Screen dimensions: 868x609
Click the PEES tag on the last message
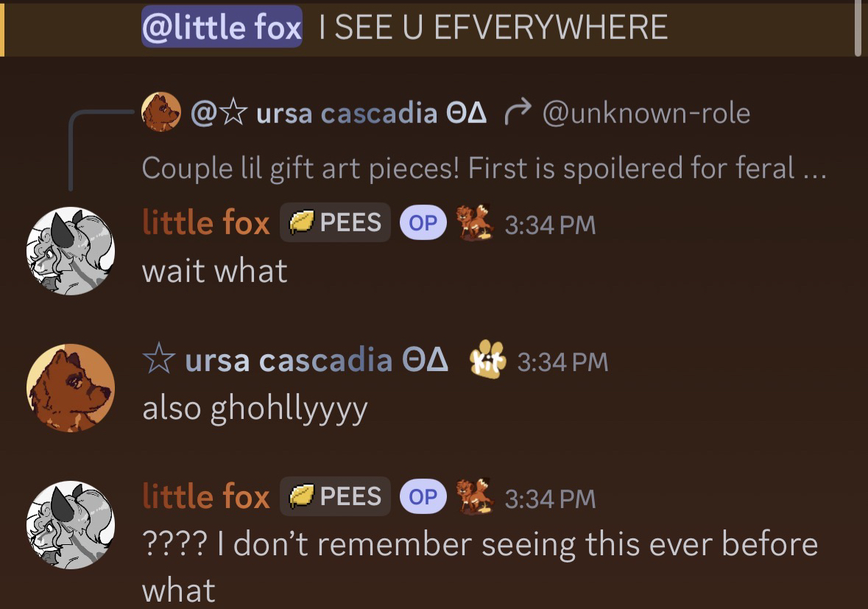[335, 496]
